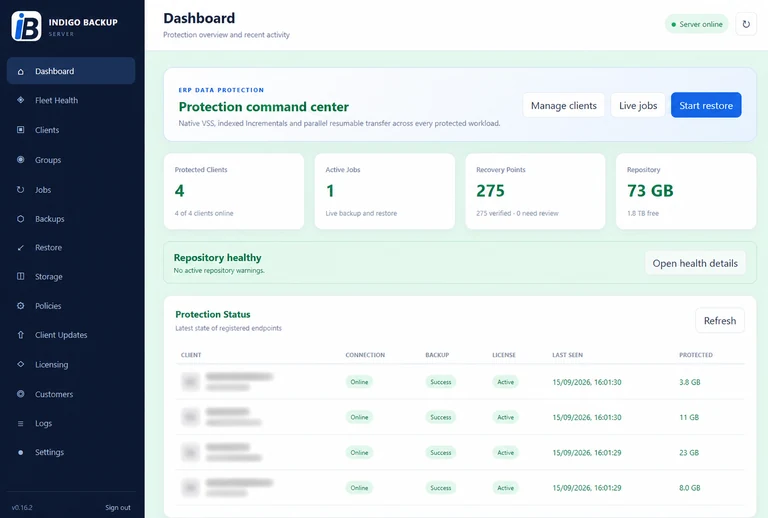This screenshot has height=518, width=768.
Task: Click the CONNECTION column header
Action: point(365,355)
